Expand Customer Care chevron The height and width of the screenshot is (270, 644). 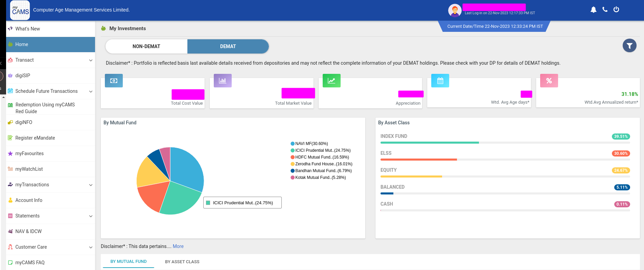[91, 247]
